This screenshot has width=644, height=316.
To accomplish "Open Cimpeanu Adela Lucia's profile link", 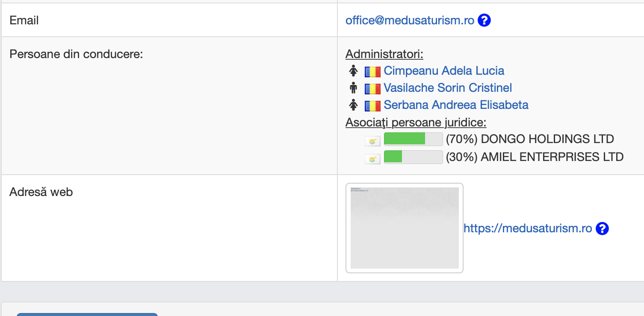I will pos(444,70).
